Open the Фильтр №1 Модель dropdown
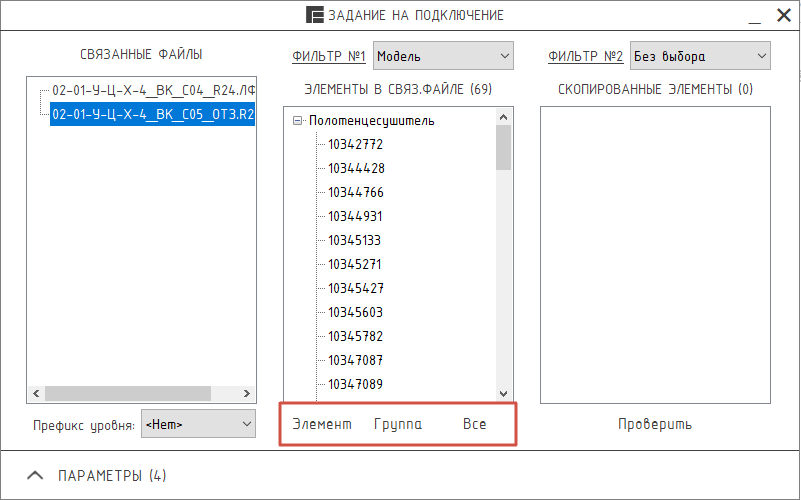Viewport: 801px width, 500px height. [443, 56]
